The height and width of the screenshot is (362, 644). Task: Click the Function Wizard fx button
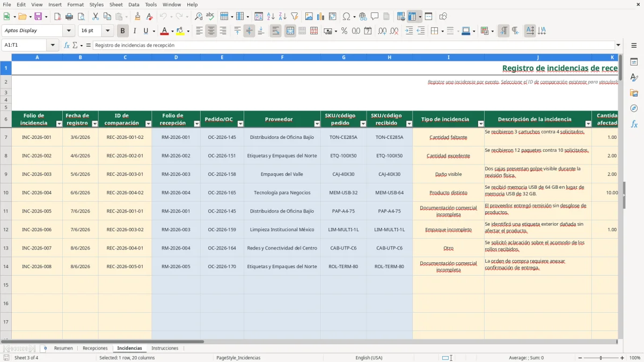click(67, 45)
